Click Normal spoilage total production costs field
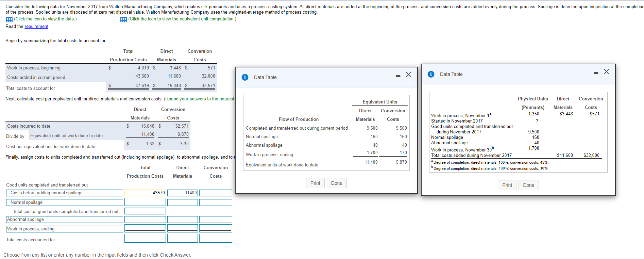 tap(145, 202)
